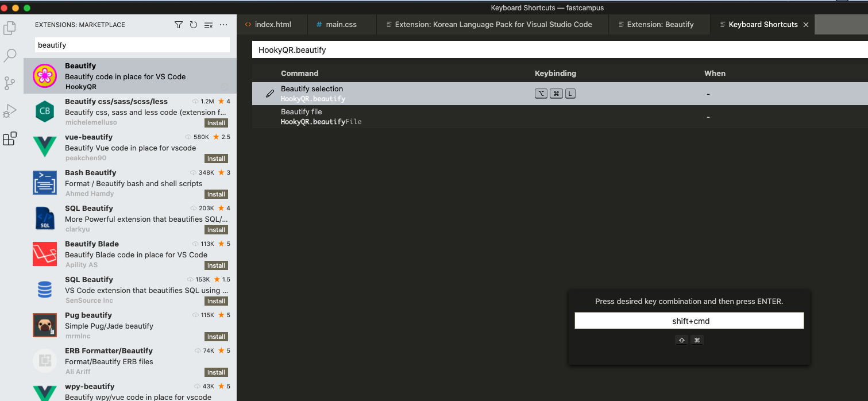
Task: Click the peakchen90 publisher name
Action: coord(86,158)
